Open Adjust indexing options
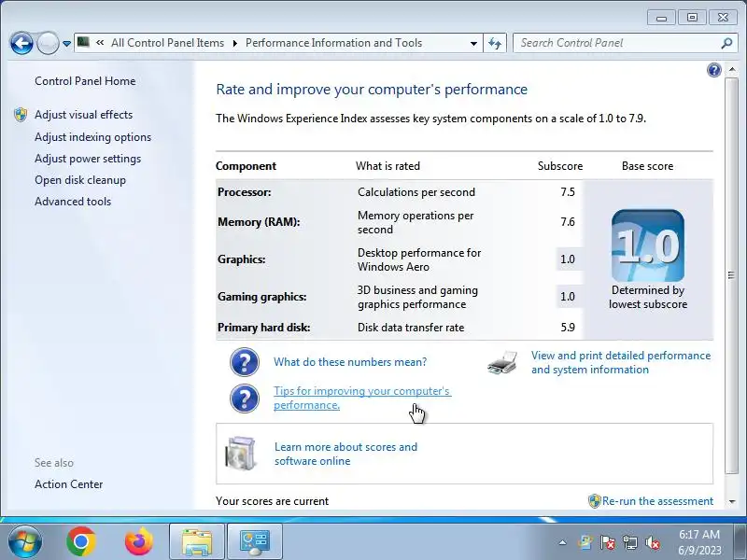 click(x=92, y=137)
